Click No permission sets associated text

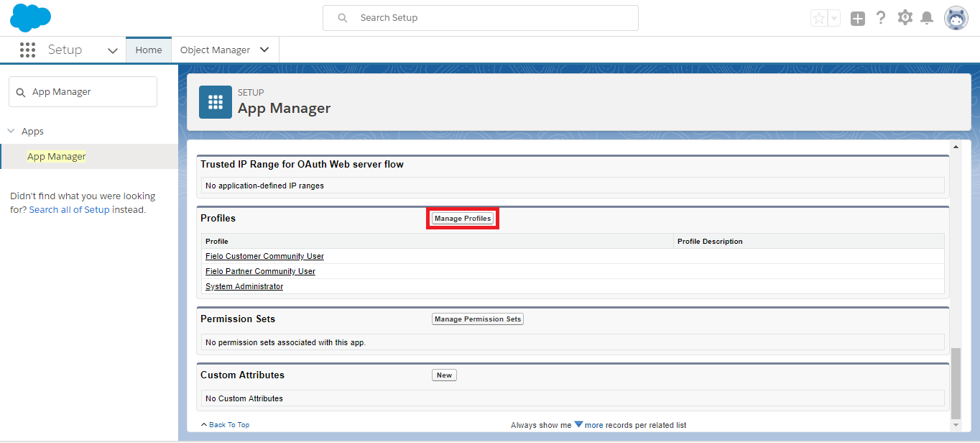pyautogui.click(x=286, y=342)
